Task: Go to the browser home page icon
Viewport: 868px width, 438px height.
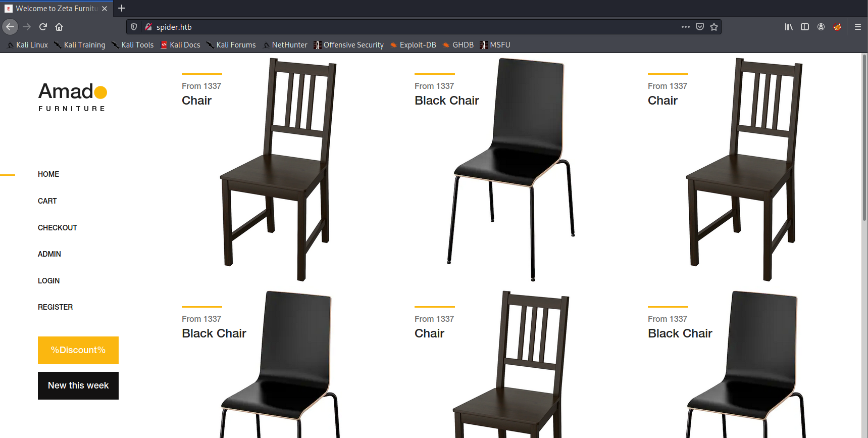Action: point(59,27)
